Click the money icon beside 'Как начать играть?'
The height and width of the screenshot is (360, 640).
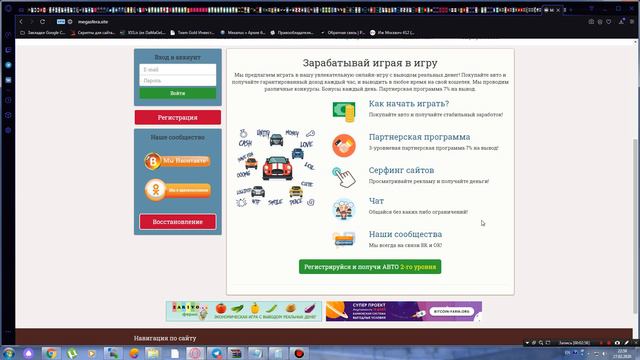[344, 111]
